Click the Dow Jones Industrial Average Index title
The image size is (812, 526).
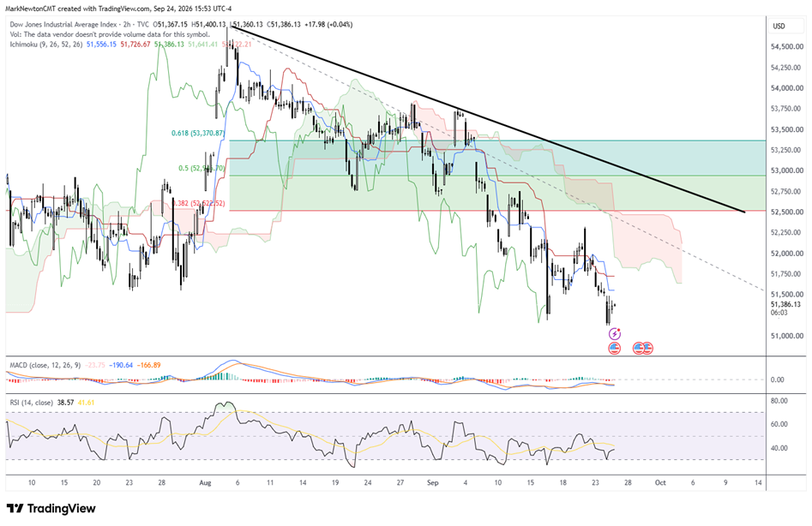[x=62, y=24]
